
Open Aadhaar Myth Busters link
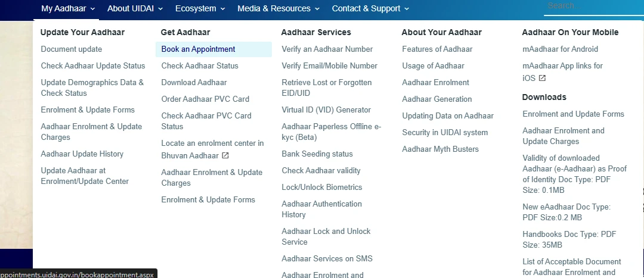(x=440, y=149)
